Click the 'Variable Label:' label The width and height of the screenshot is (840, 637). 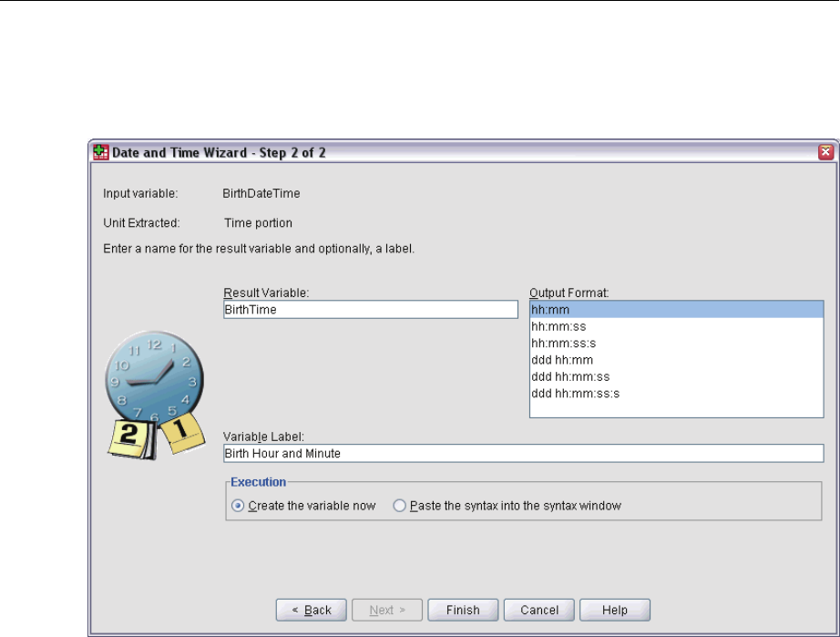click(263, 437)
